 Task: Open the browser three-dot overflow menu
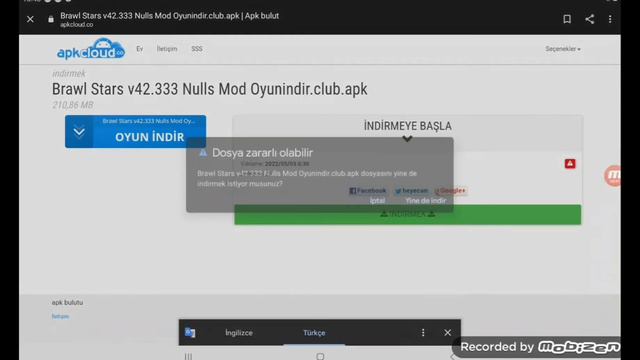(x=610, y=19)
